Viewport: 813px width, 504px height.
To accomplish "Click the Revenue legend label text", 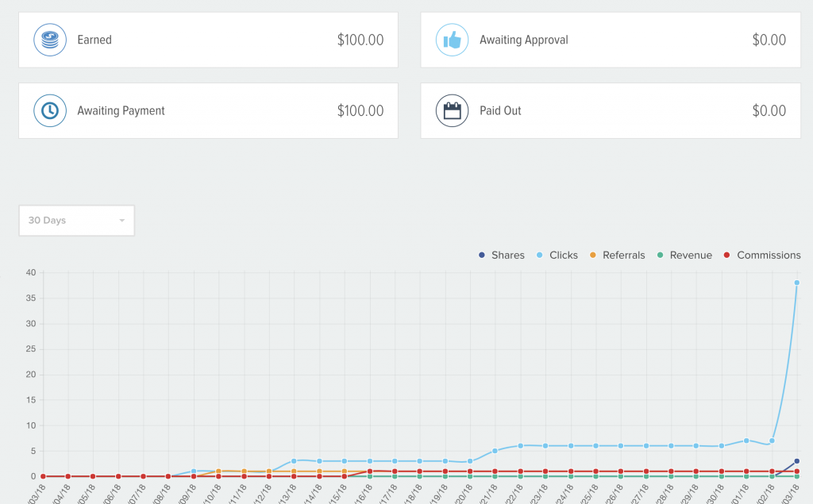I will 690,255.
